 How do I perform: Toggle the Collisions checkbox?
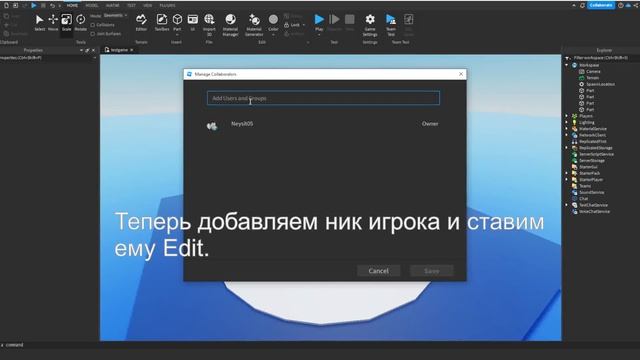(x=93, y=25)
